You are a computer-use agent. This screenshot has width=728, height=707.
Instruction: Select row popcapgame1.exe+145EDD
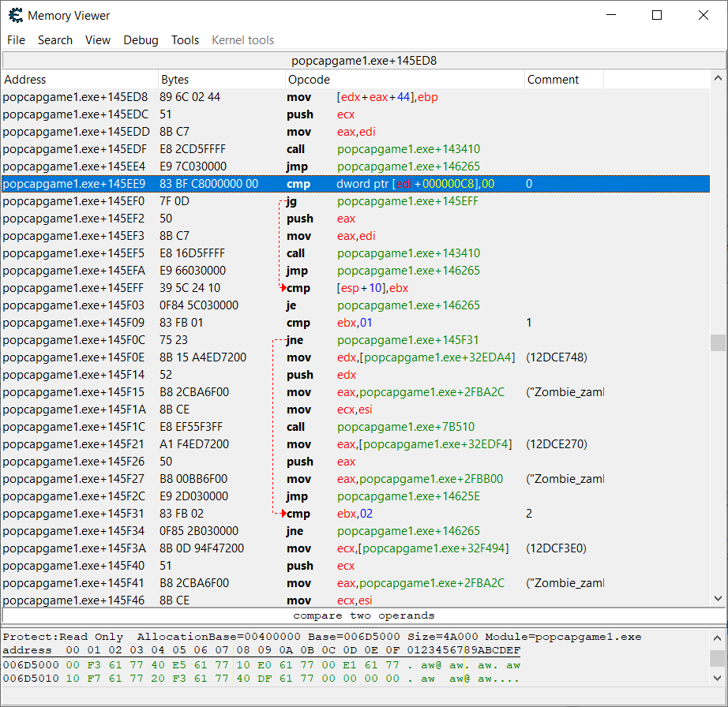[355, 132]
